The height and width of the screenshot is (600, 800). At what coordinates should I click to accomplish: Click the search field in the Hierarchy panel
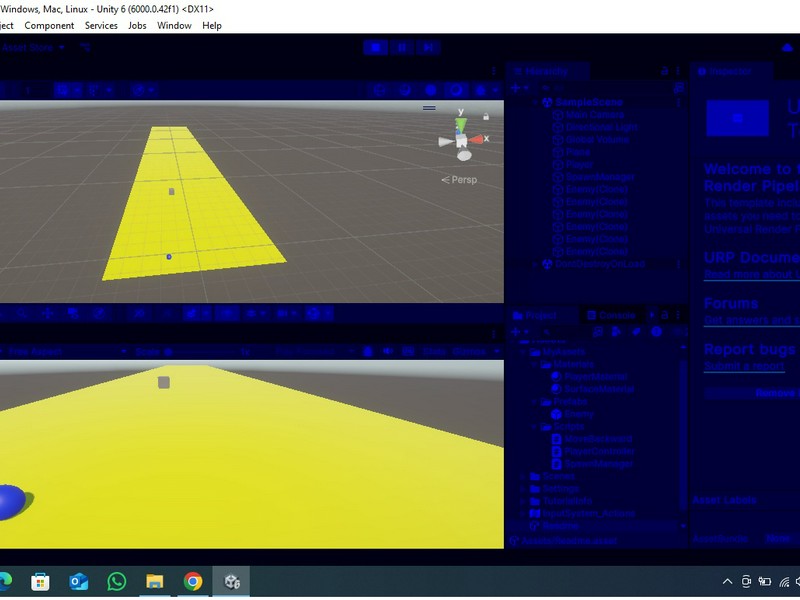click(x=600, y=85)
